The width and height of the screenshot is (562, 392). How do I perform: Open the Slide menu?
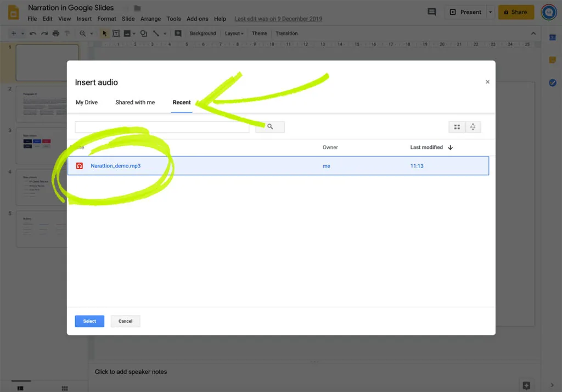(128, 19)
